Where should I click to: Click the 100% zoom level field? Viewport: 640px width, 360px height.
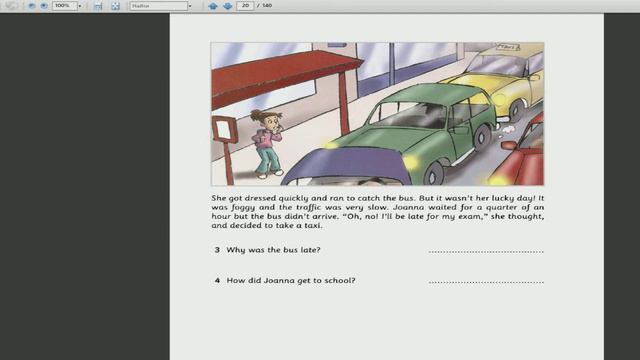click(x=64, y=6)
